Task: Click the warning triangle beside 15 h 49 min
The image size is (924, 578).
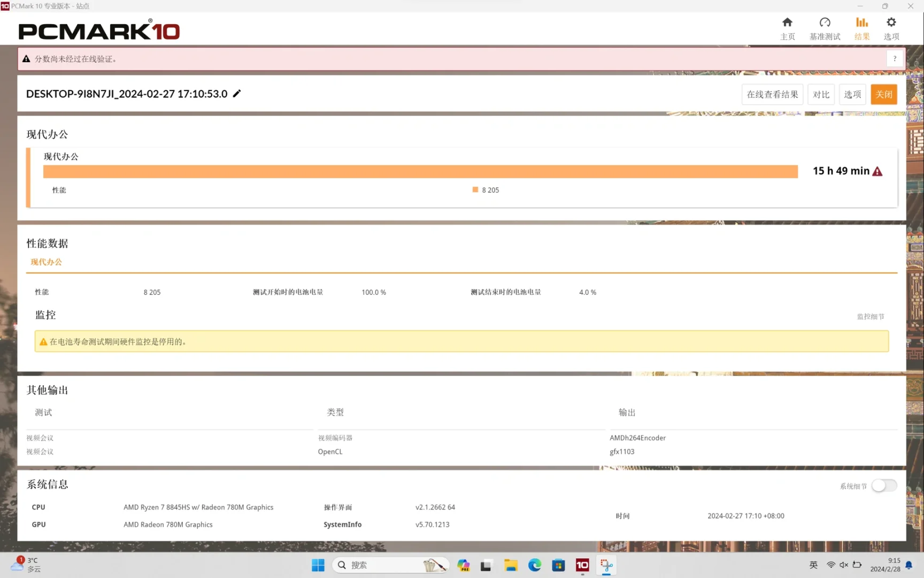Action: tap(877, 171)
